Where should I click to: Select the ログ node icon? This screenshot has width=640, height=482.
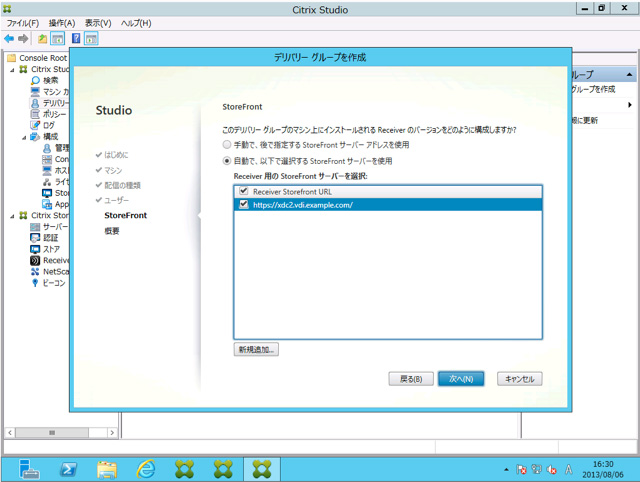click(36, 125)
